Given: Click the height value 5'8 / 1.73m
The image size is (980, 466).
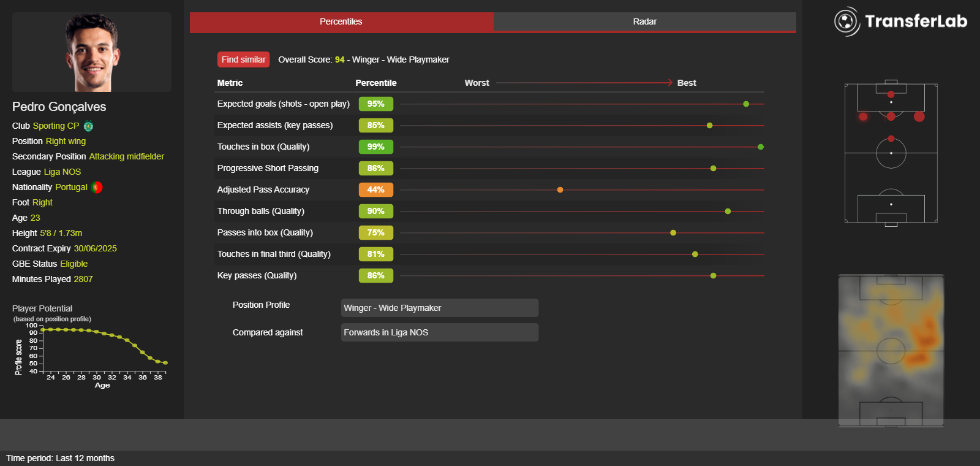Looking at the screenshot, I should pos(61,233).
